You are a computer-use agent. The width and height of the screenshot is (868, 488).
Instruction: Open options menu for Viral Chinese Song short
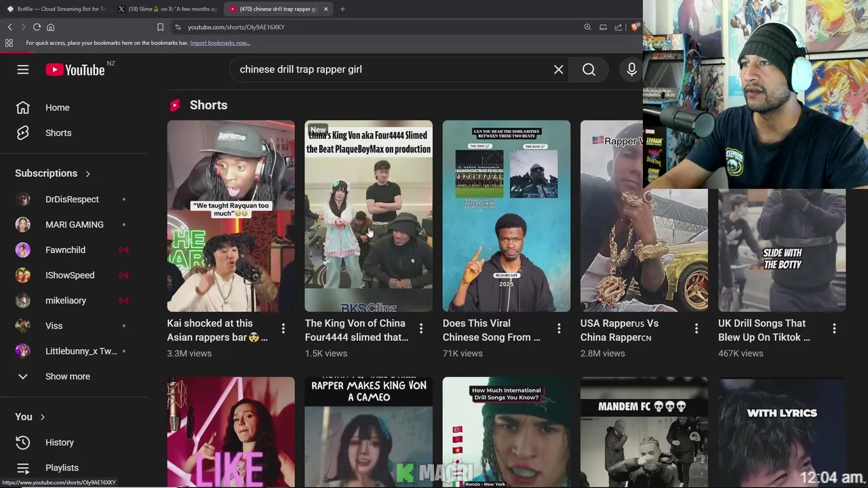tap(559, 329)
